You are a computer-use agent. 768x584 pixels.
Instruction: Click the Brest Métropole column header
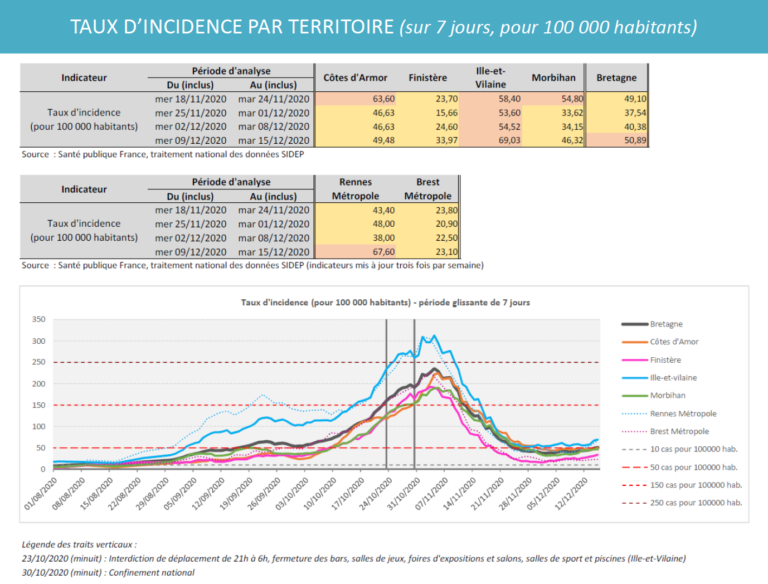tap(428, 189)
